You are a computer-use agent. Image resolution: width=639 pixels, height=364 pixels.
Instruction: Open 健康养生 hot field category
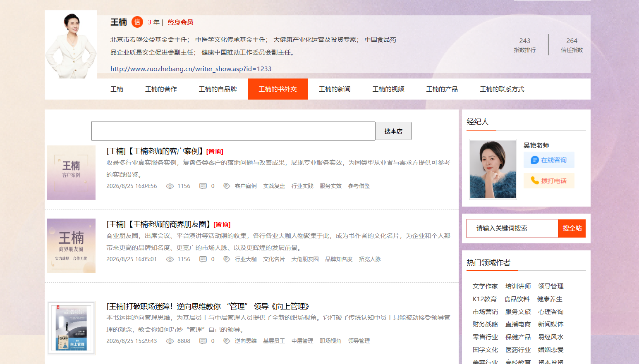(550, 299)
